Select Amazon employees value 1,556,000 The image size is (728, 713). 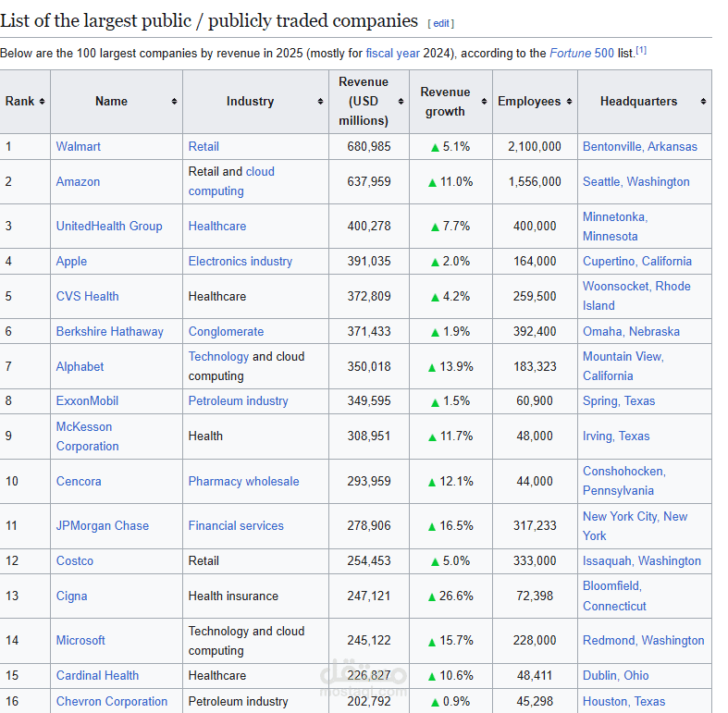pos(535,181)
